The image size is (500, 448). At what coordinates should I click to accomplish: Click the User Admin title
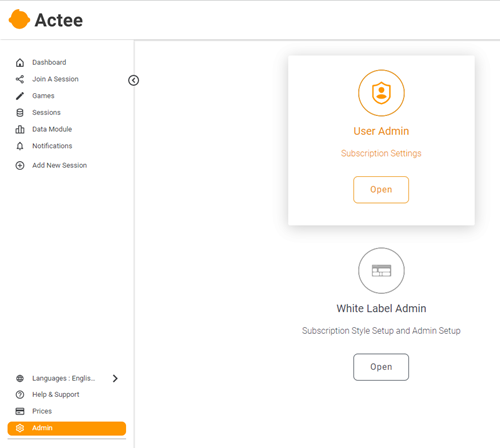click(381, 131)
